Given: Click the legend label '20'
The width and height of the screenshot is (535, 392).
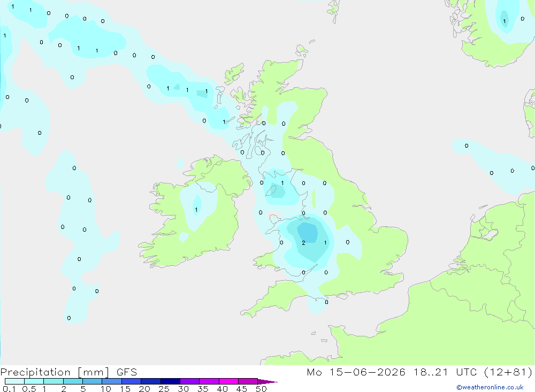Looking at the screenshot, I should (144, 389).
